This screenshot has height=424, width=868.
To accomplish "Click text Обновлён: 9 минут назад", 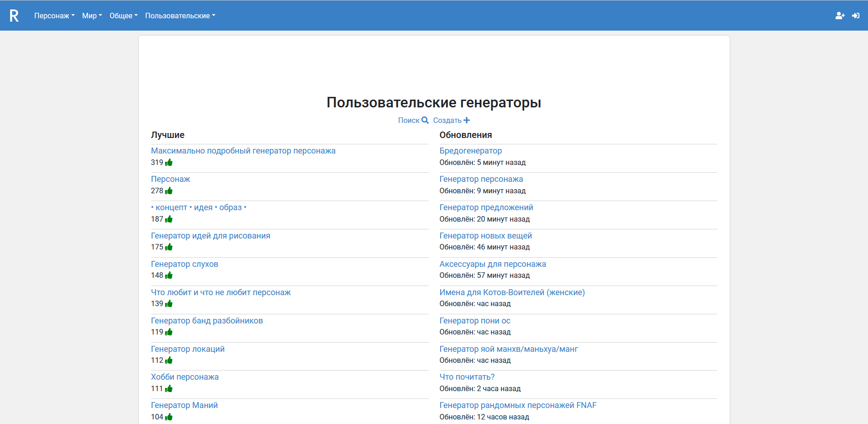I will pos(483,191).
